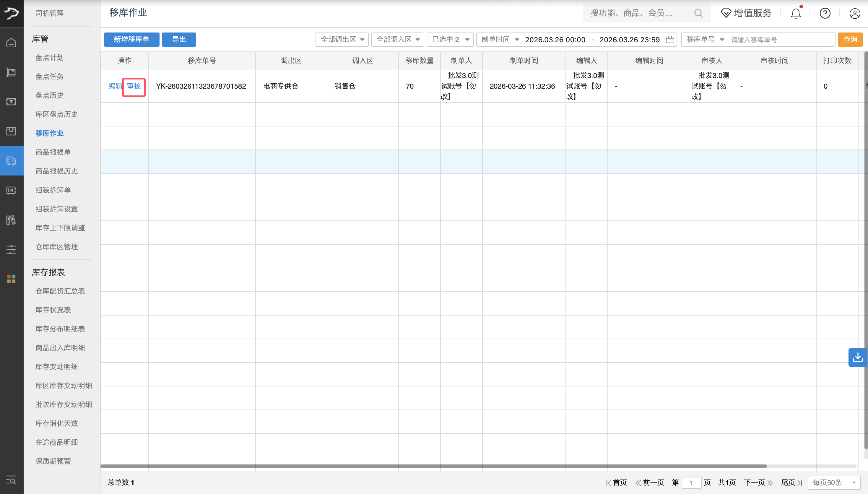This screenshot has width=868, height=494.
Task: Open 商品报损单 from the left menu
Action: pyautogui.click(x=53, y=152)
